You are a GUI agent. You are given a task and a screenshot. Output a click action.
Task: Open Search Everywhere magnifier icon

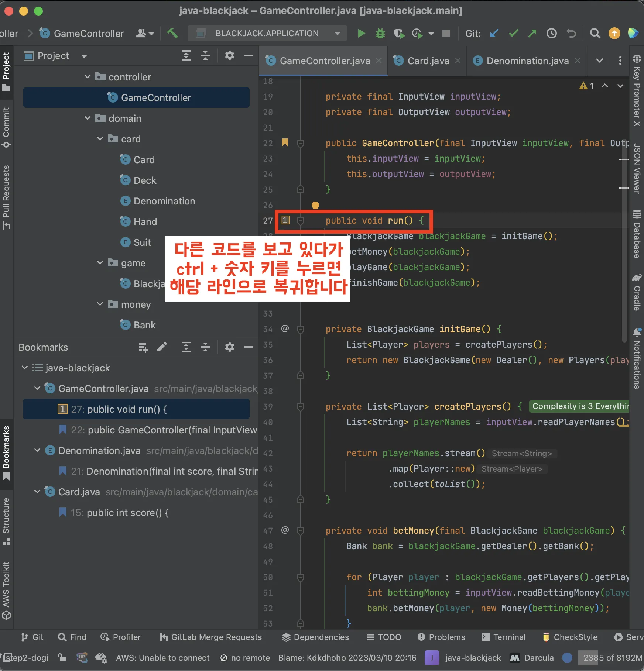pyautogui.click(x=595, y=34)
